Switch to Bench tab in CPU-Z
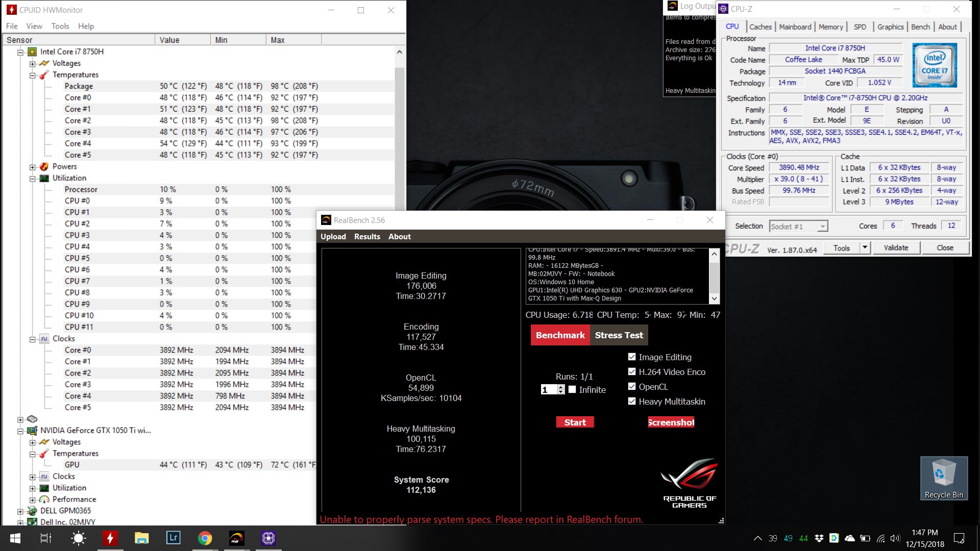 [920, 27]
